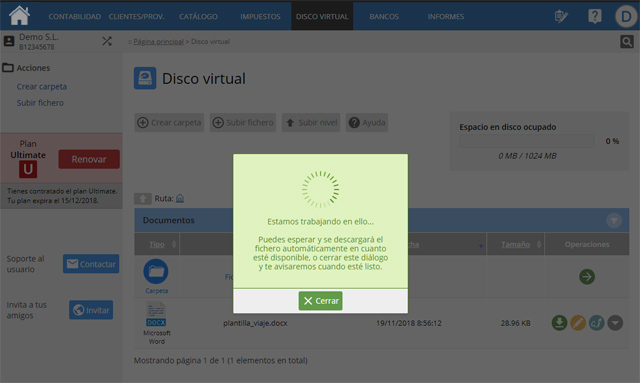Click the Ayuda toolbar button
The image size is (640, 383).
coord(367,122)
